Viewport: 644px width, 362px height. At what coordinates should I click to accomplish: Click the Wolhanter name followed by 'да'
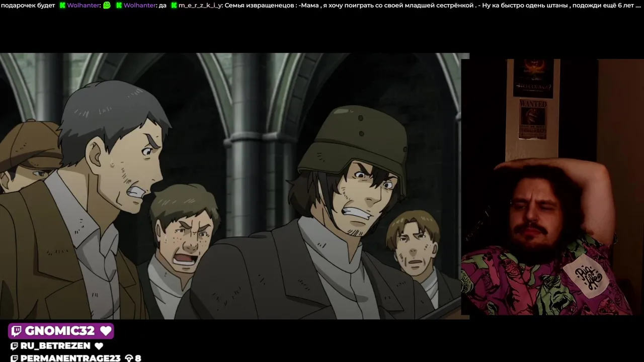click(140, 6)
